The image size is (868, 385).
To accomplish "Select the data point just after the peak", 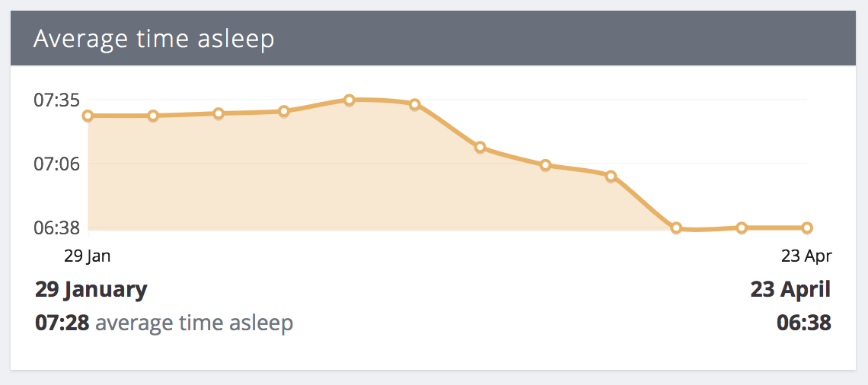I will 415,104.
